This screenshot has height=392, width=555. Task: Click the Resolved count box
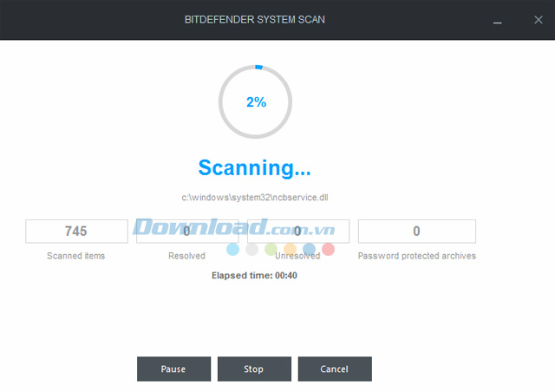(x=187, y=232)
